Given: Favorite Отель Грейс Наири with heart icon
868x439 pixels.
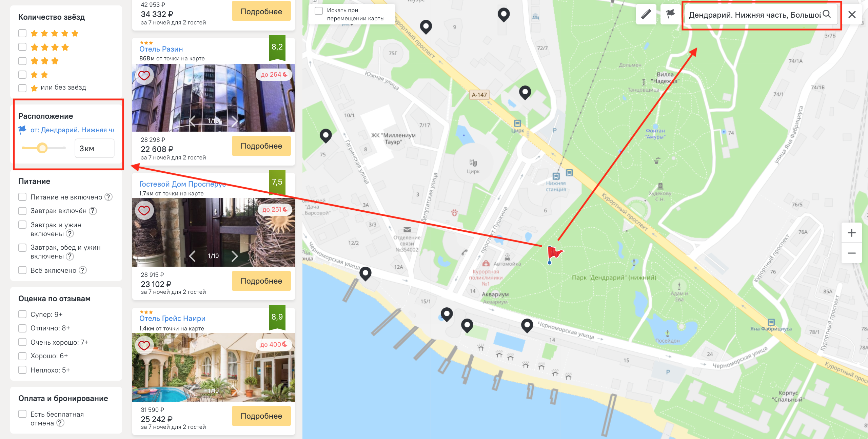Looking at the screenshot, I should (x=144, y=345).
